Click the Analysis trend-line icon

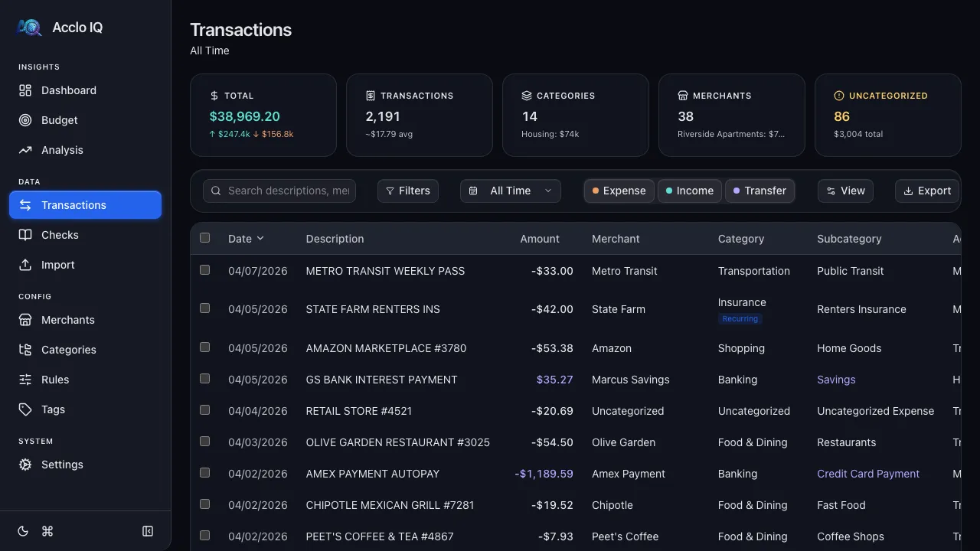pyautogui.click(x=25, y=150)
